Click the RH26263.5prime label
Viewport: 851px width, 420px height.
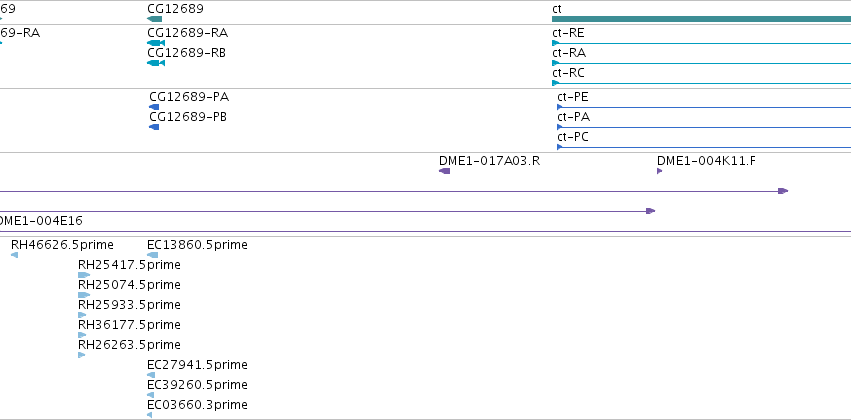(129, 345)
